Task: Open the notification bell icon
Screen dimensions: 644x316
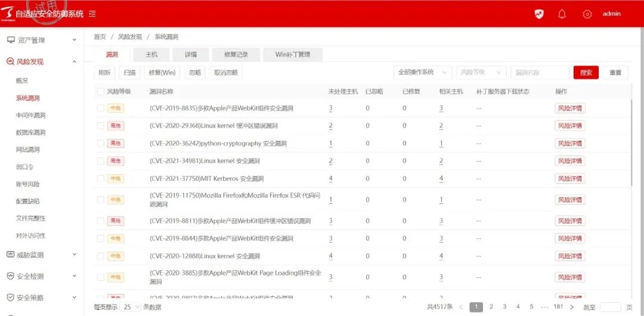Action: point(562,14)
